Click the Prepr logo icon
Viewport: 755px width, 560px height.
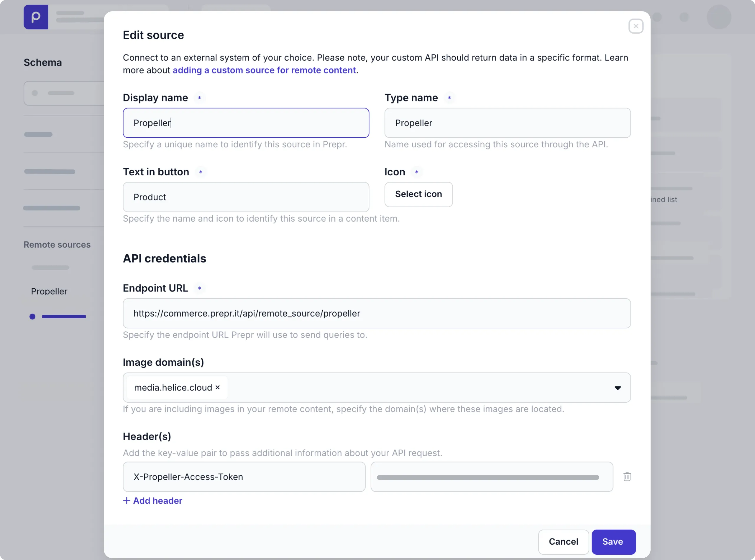click(36, 17)
